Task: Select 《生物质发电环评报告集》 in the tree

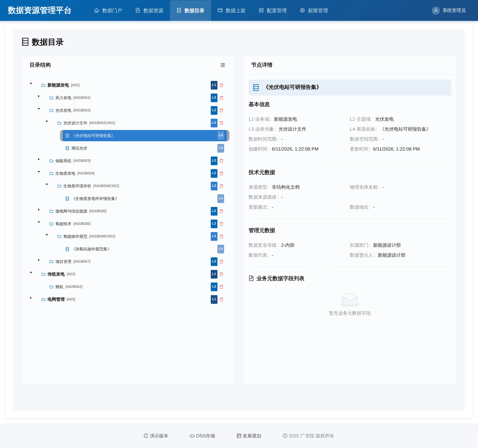Action: tap(145, 199)
